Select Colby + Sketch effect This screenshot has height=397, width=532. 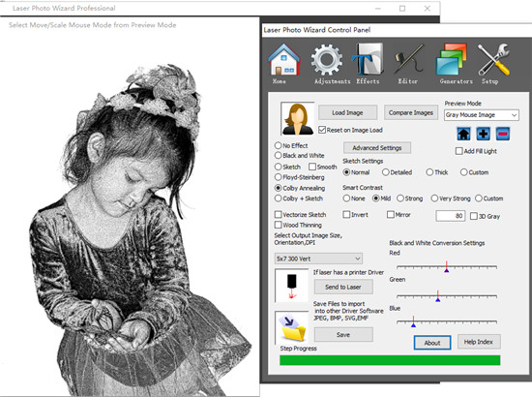(279, 198)
